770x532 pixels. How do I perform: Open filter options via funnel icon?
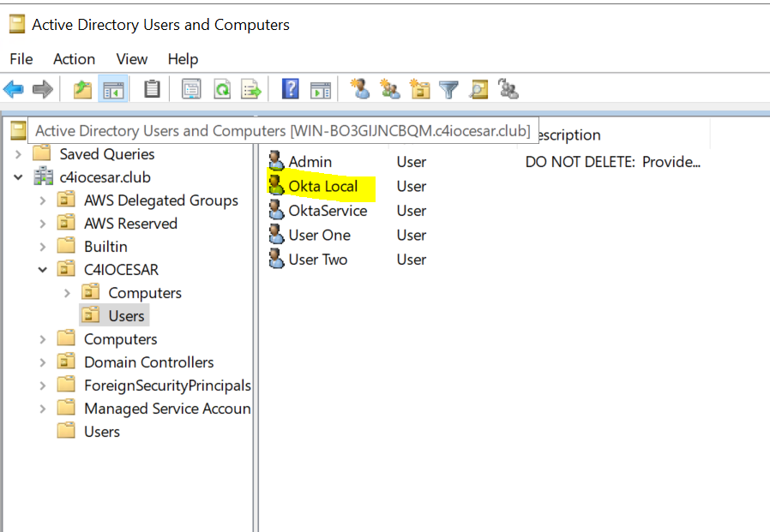(448, 90)
